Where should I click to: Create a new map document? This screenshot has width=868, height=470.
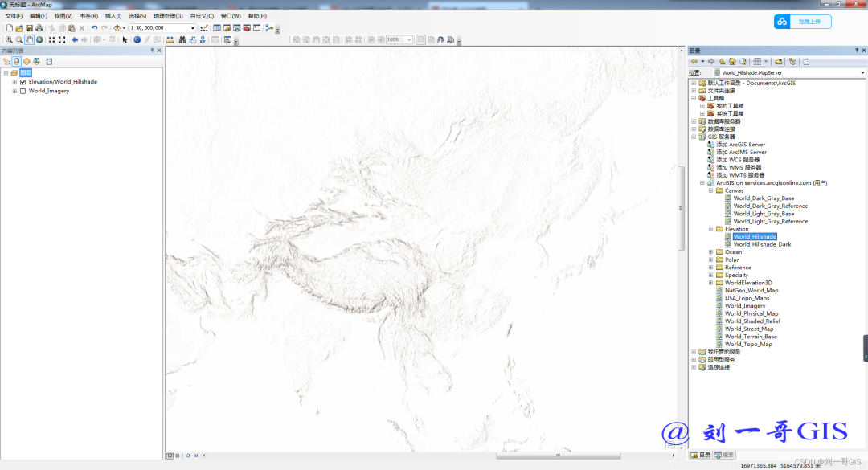10,27
